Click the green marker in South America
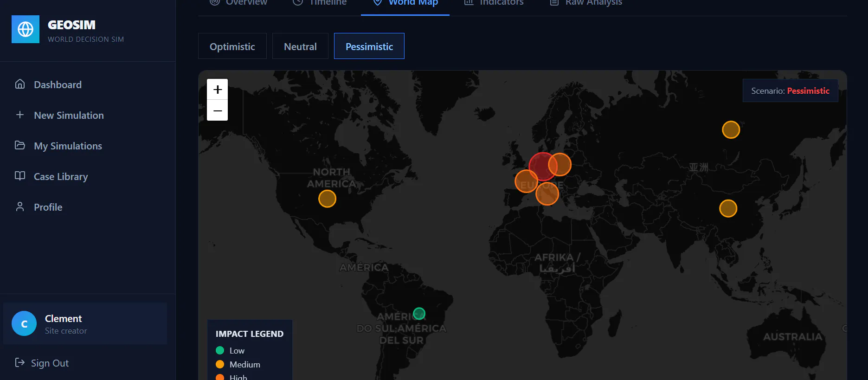This screenshot has width=868, height=380. 419,314
